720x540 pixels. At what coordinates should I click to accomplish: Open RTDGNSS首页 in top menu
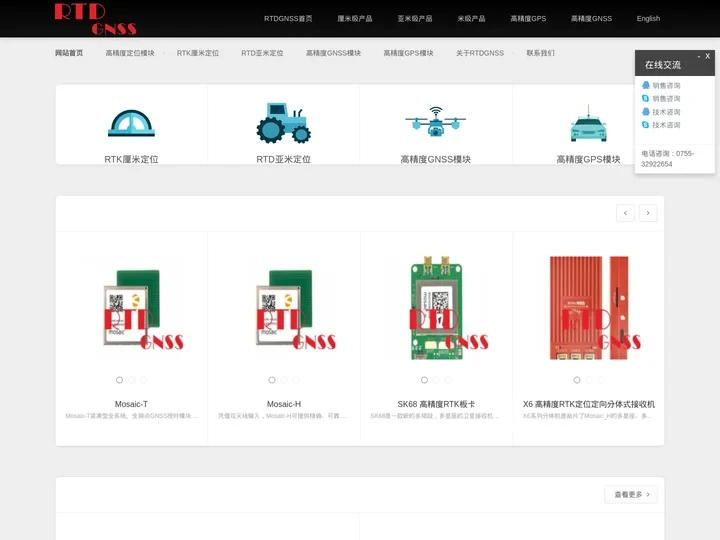(x=288, y=19)
